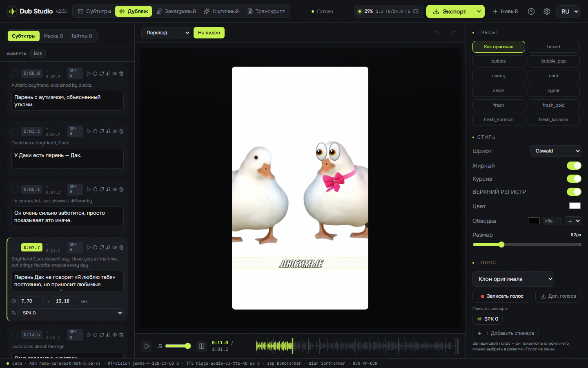
Task: Open the Транскрипт tab
Action: (266, 11)
